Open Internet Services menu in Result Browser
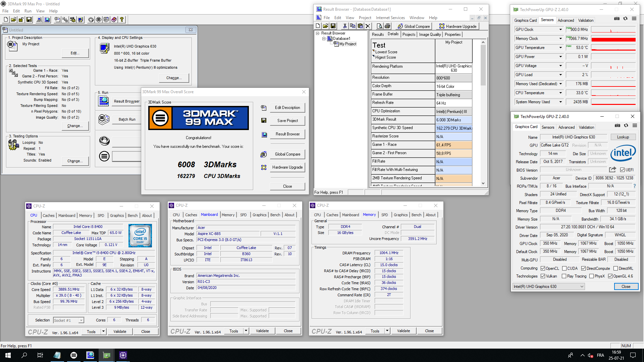This screenshot has width=644, height=362. pos(390,18)
